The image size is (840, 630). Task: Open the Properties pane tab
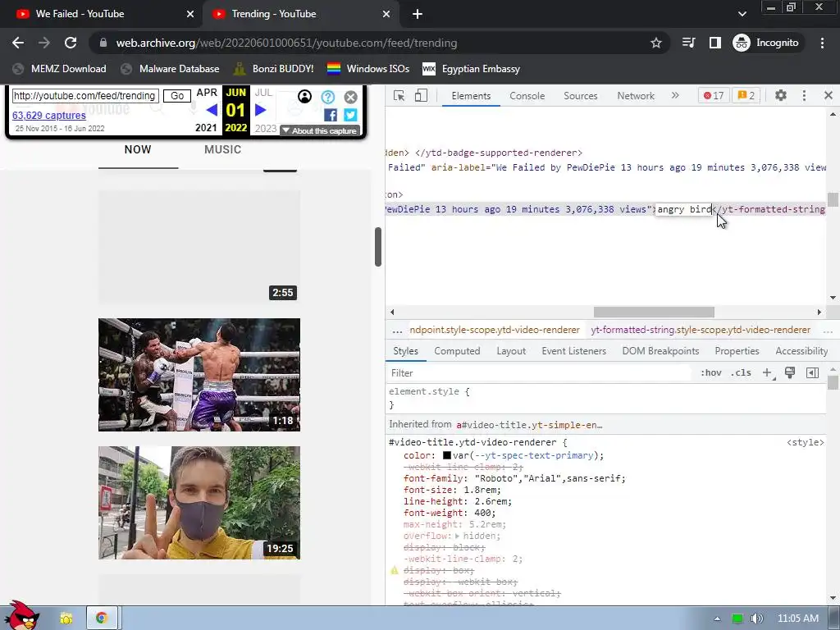tap(737, 351)
